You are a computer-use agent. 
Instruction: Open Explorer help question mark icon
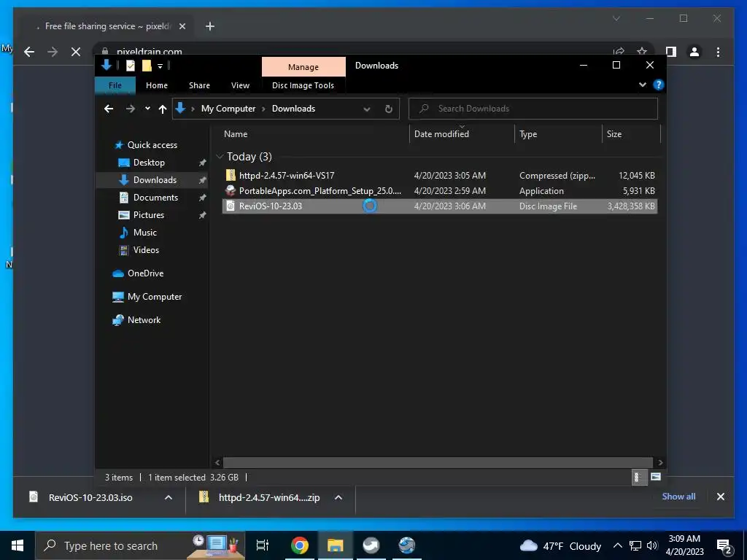pyautogui.click(x=659, y=85)
